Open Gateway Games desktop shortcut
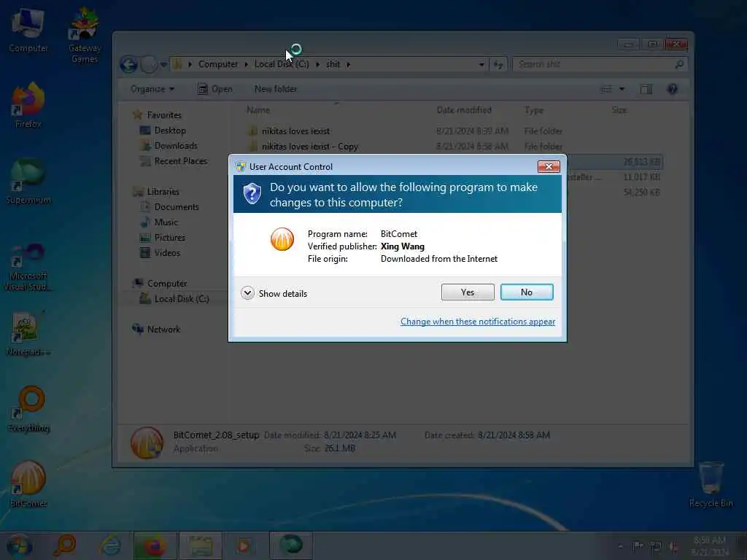 pos(85,34)
